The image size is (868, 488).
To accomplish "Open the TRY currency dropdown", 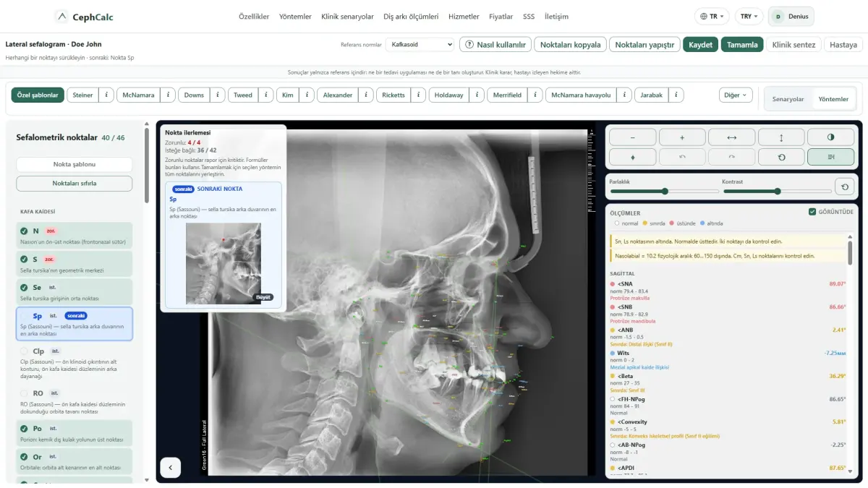I will pyautogui.click(x=749, y=16).
